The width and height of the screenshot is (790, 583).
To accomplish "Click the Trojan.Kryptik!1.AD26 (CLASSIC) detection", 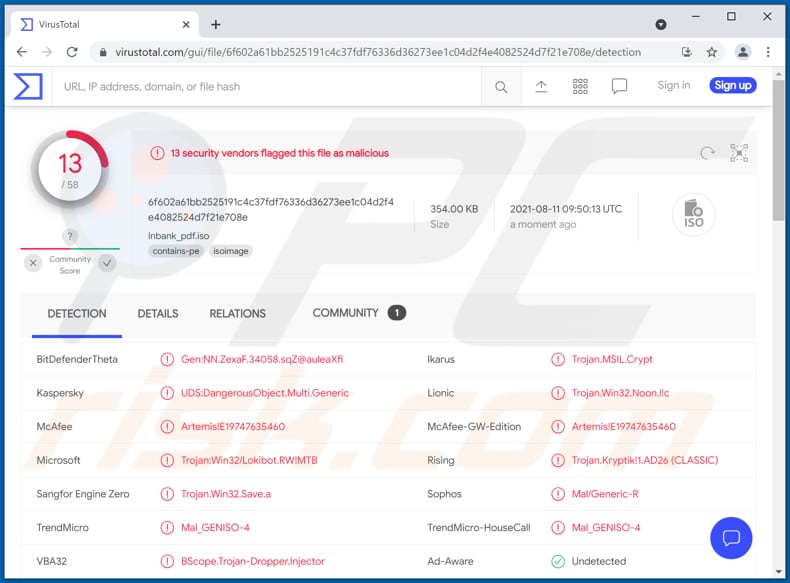I will (x=645, y=460).
